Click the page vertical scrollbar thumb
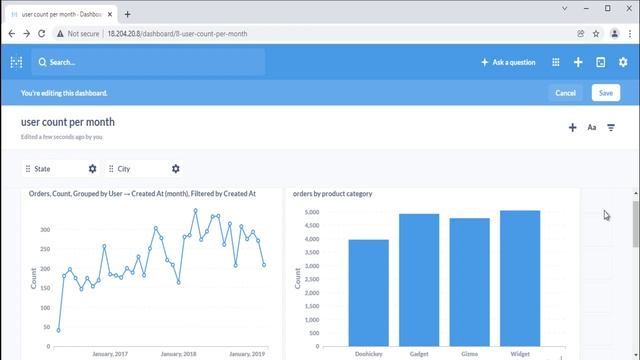 pyautogui.click(x=636, y=224)
